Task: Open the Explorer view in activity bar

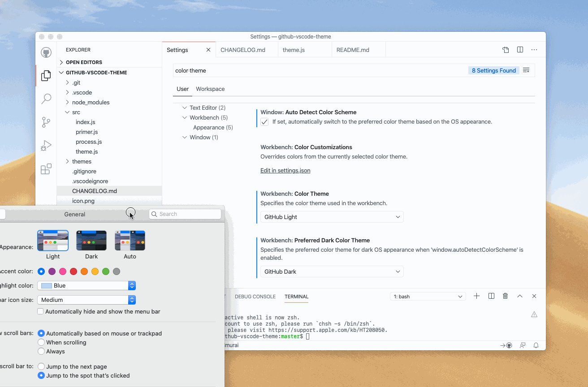Action: tap(46, 76)
